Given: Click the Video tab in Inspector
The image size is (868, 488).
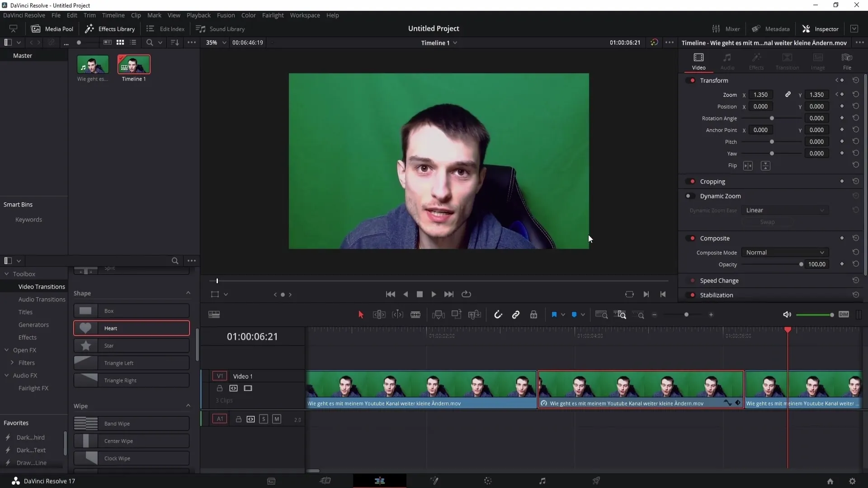Looking at the screenshot, I should tap(698, 61).
